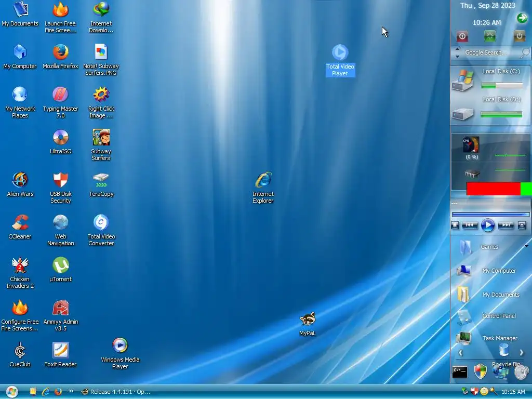Open Ammyy Admin v3.5
Screen dimensions: 532x399
(x=60, y=316)
